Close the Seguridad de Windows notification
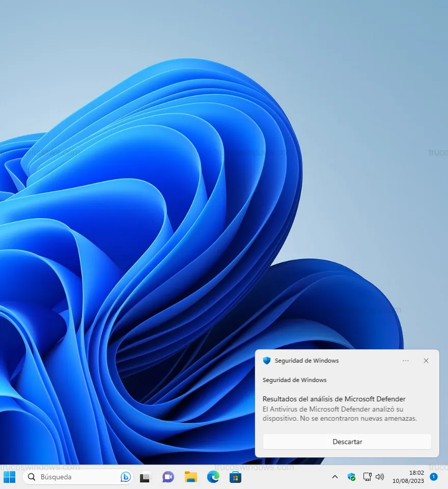The height and width of the screenshot is (489, 448). pos(426,361)
